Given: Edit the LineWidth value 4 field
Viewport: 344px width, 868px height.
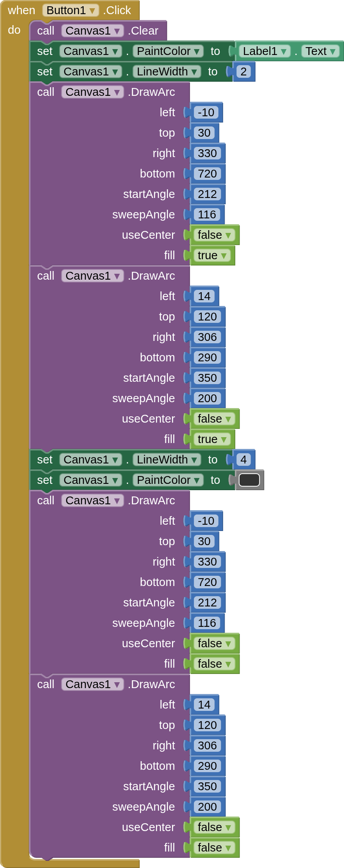Looking at the screenshot, I should coord(243,460).
